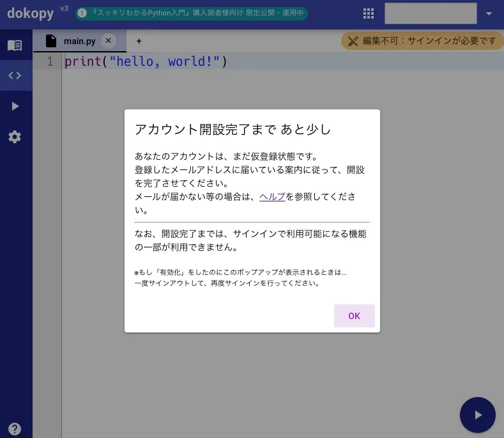Click the v3 version label
The height and width of the screenshot is (438, 504).
[65, 8]
